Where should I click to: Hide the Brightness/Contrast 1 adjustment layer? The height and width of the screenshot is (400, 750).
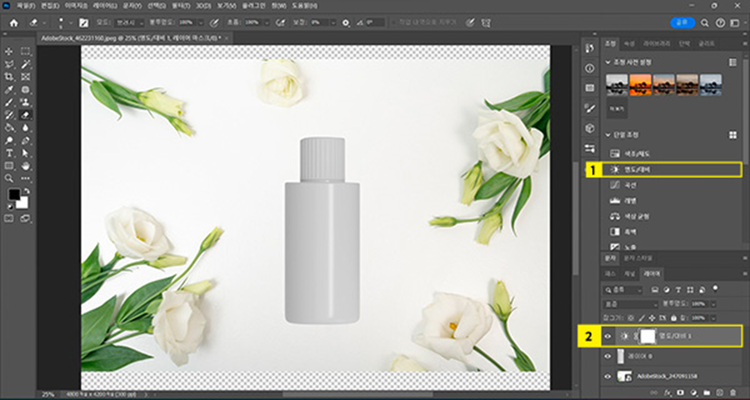point(608,336)
